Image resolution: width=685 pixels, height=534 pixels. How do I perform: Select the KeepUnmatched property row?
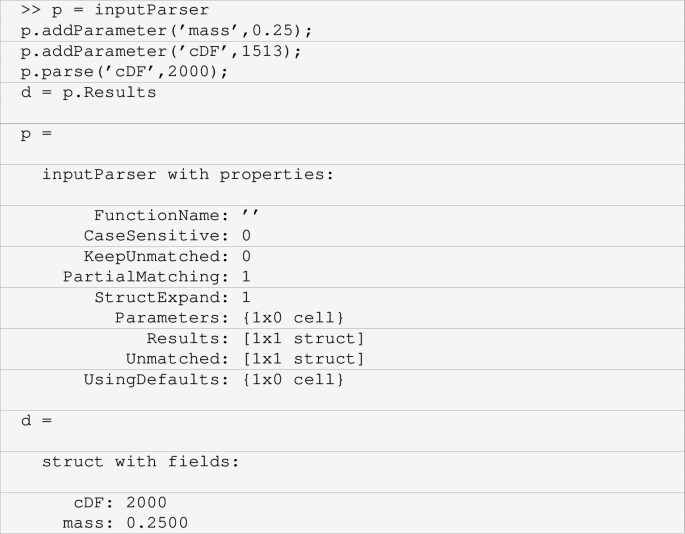point(167,256)
